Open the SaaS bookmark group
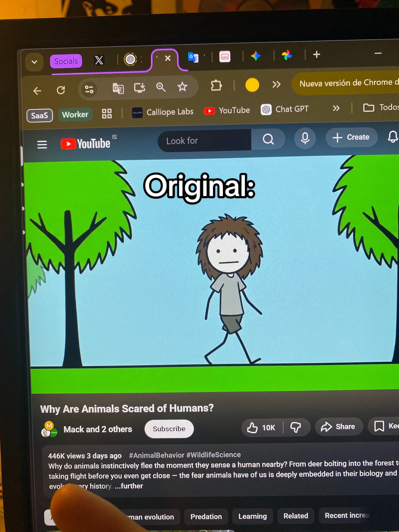 pyautogui.click(x=40, y=116)
